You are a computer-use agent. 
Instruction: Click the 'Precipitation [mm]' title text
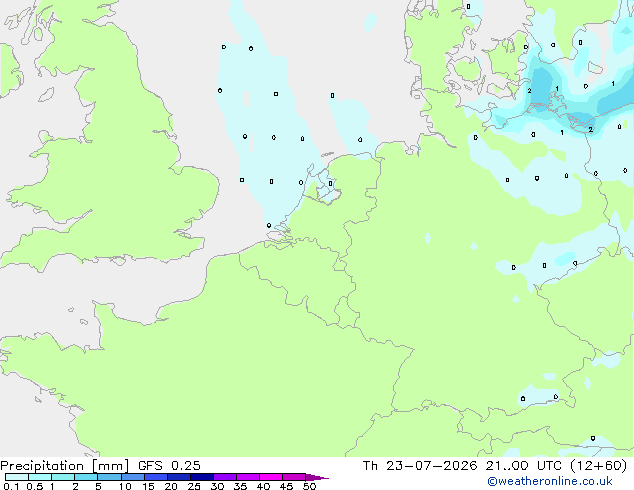[65, 466]
